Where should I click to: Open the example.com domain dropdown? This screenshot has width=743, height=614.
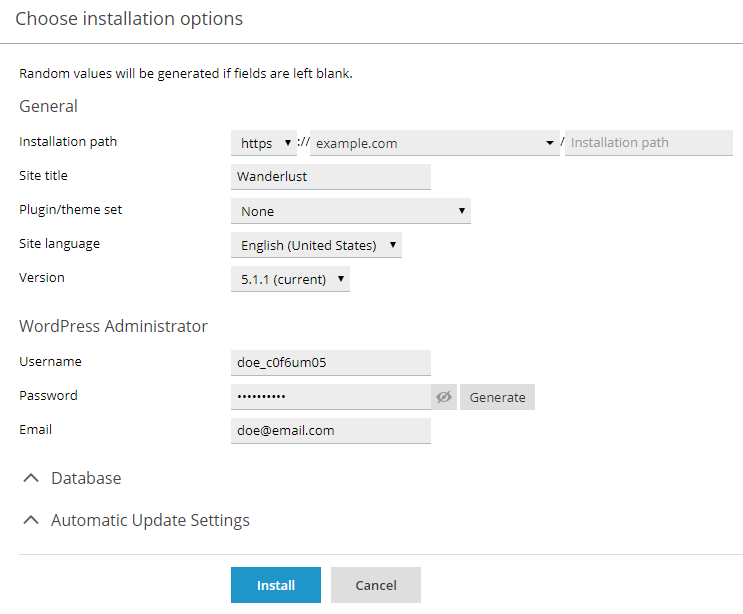click(434, 143)
